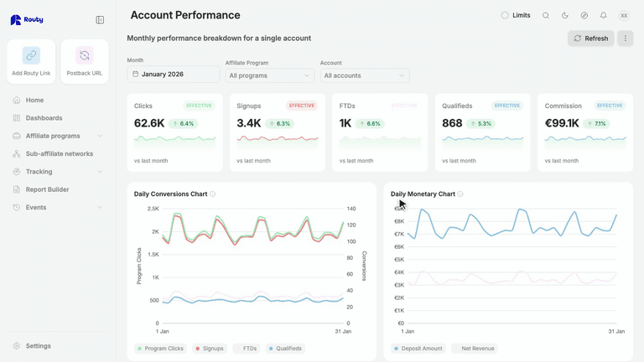Image resolution: width=644 pixels, height=362 pixels.
Task: Click Home house icon
Action: point(17,101)
